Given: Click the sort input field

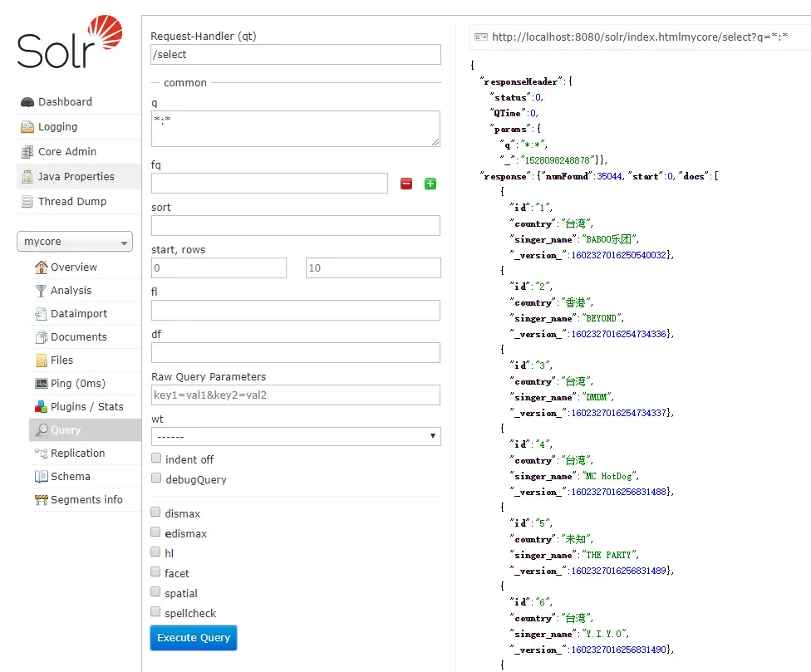Looking at the screenshot, I should (x=296, y=225).
